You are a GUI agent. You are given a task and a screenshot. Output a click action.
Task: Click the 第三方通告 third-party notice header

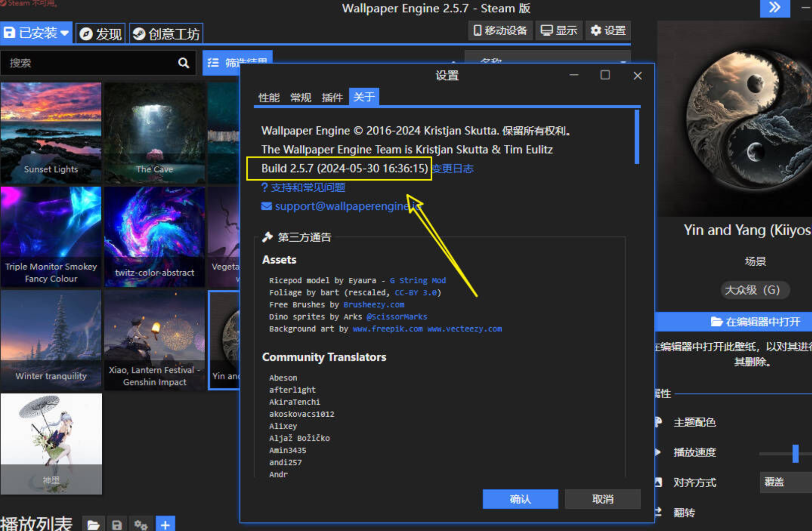click(x=304, y=237)
